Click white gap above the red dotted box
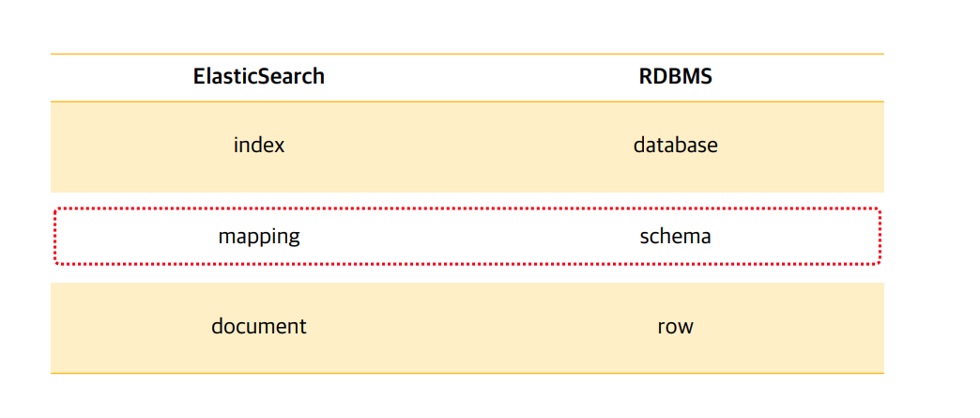Image resolution: width=980 pixels, height=418 pixels. (467, 200)
